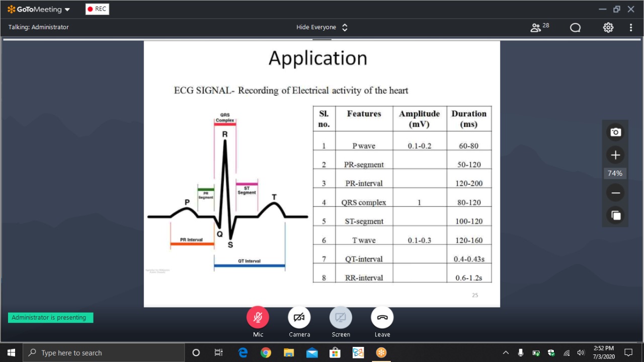Leave the meeting
The height and width of the screenshot is (362, 644).
coord(382,318)
